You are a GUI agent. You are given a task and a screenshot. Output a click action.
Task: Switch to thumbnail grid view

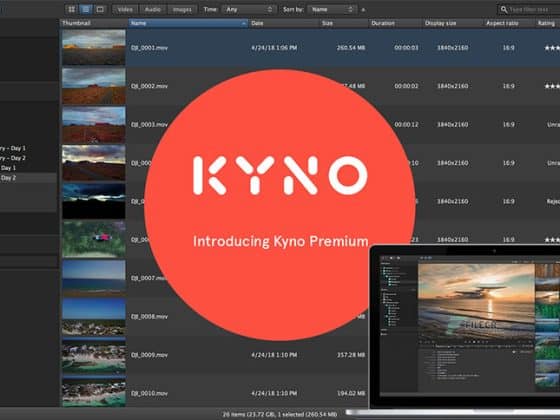pyautogui.click(x=71, y=9)
